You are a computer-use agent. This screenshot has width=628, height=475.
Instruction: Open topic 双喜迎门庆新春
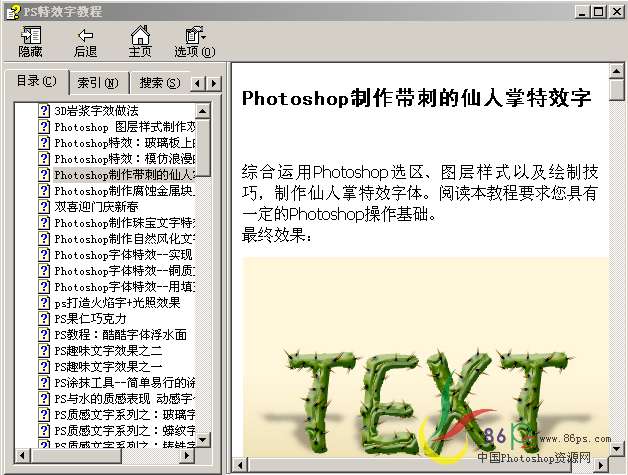coord(97,207)
